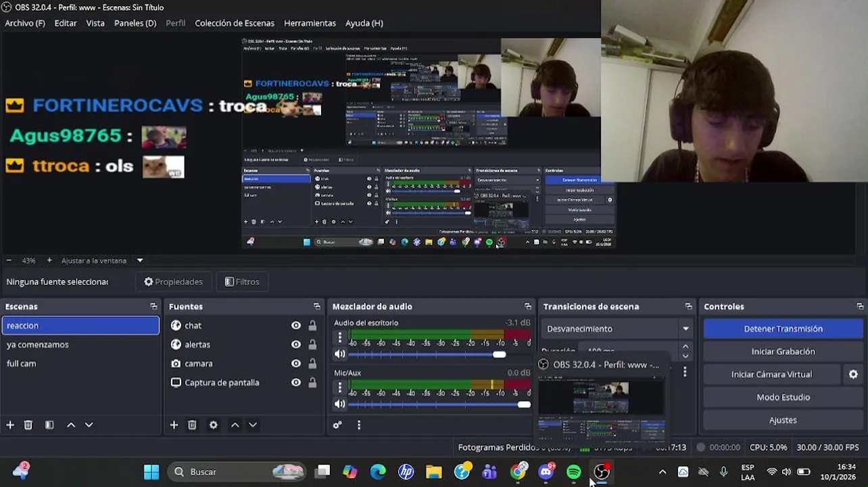The width and height of the screenshot is (868, 487).
Task: Click Iniciar Cámara Virtual button
Action: pyautogui.click(x=771, y=374)
